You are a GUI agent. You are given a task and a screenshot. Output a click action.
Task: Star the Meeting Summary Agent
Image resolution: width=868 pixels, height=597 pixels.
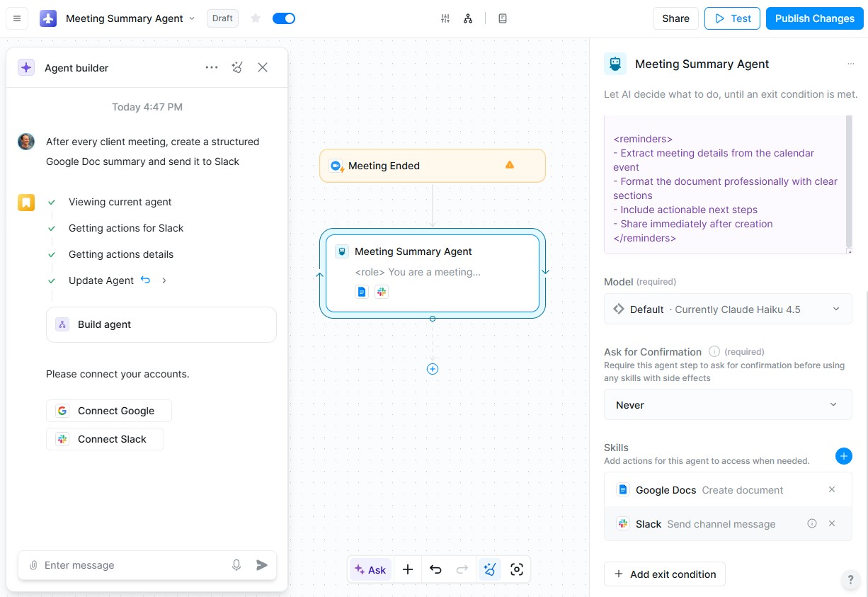pyautogui.click(x=255, y=18)
